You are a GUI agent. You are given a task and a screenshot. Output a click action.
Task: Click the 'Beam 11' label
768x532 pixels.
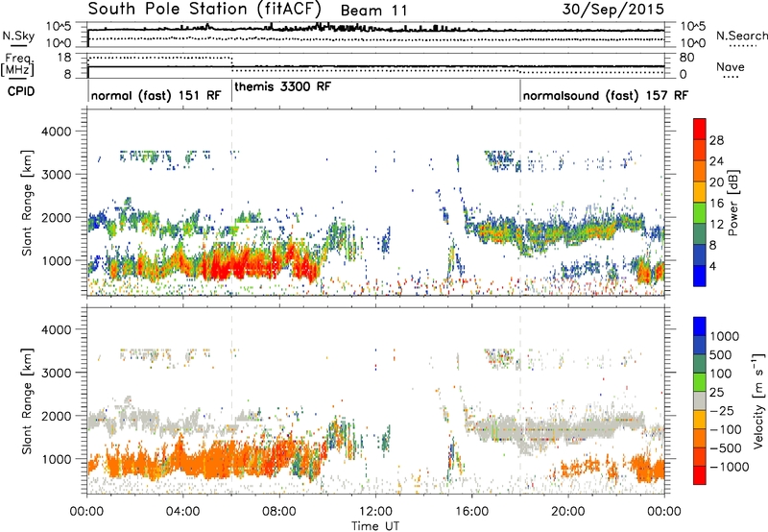click(373, 11)
